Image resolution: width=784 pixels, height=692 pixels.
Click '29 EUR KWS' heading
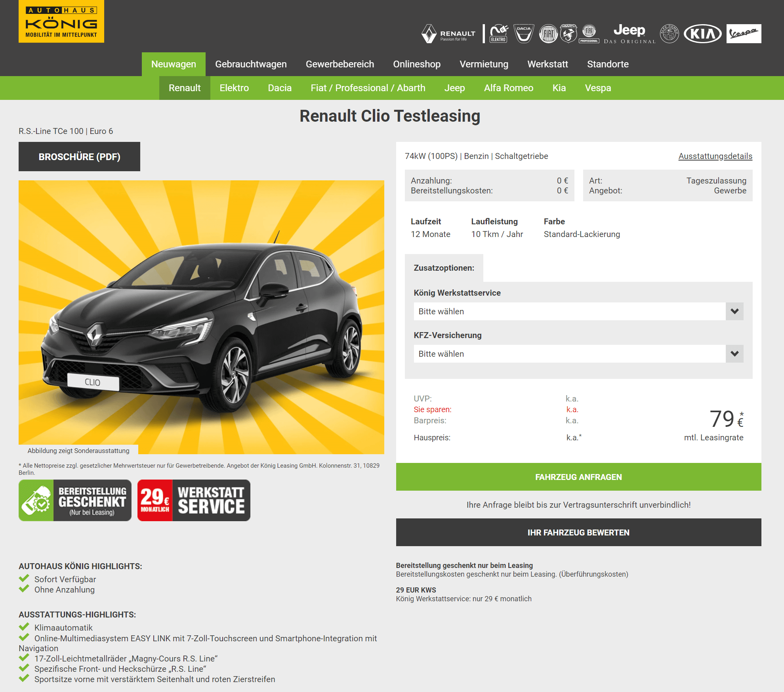point(416,590)
